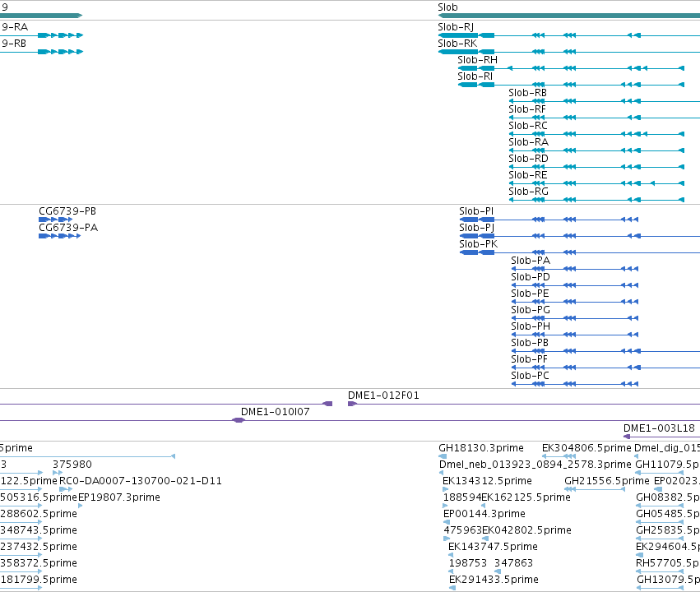Select the Slob-RA transcript
The image size is (700, 592).
coord(528,142)
